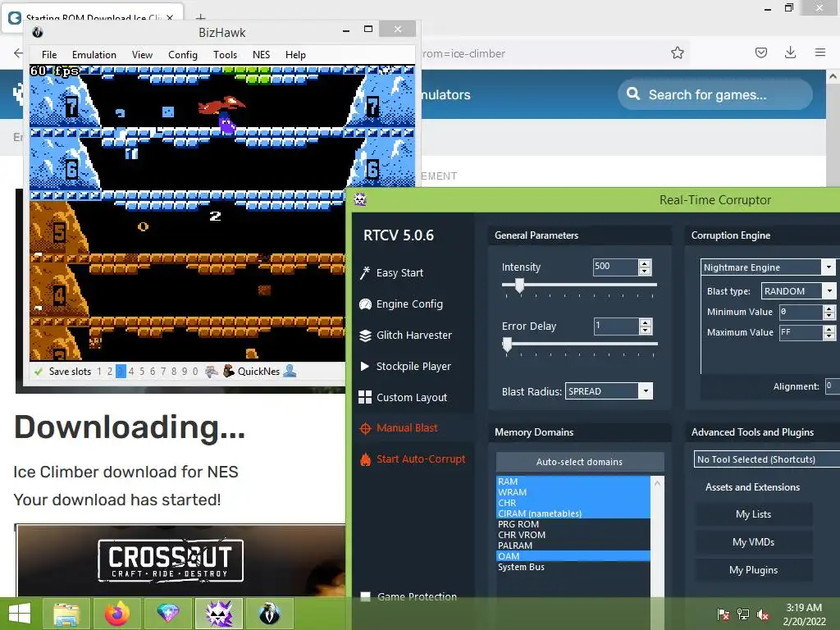Open BizHawk Emulation menu
This screenshot has width=840, height=630.
94,55
